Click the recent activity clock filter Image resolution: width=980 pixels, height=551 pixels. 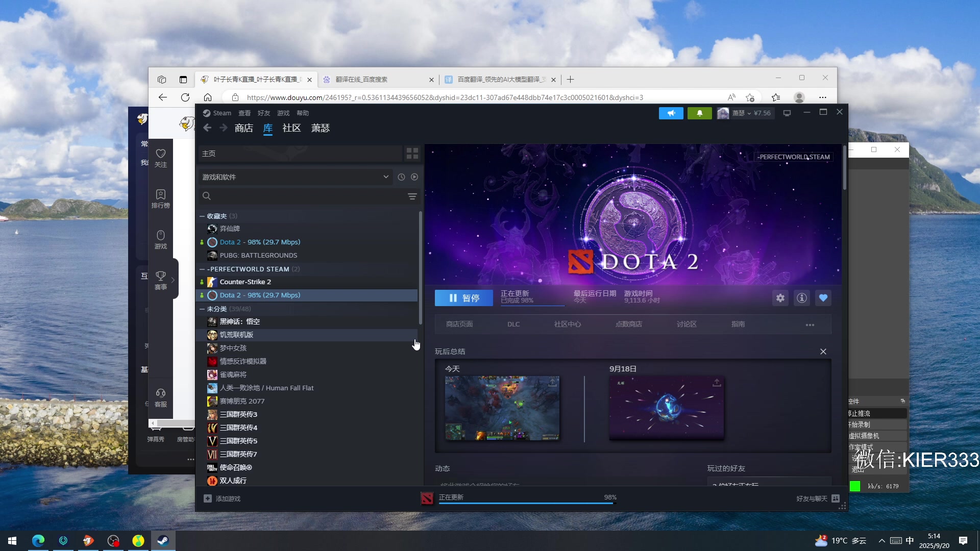coord(401,177)
